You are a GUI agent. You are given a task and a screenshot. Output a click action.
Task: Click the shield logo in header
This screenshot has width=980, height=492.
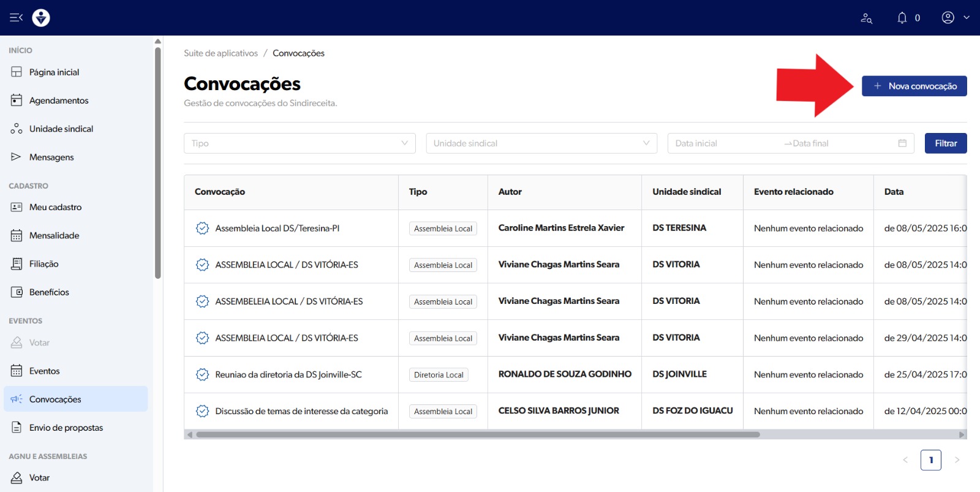coord(41,18)
